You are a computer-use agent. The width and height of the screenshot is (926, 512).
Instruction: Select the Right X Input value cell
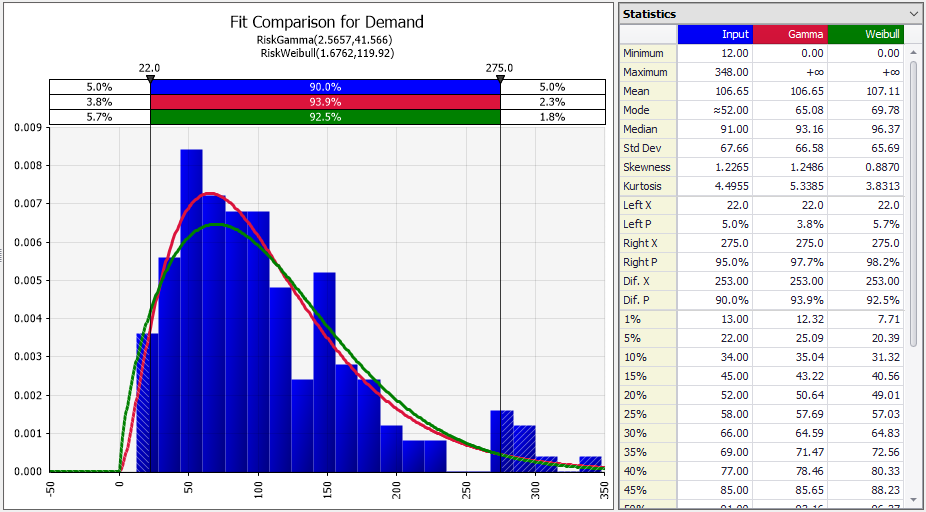(714, 243)
